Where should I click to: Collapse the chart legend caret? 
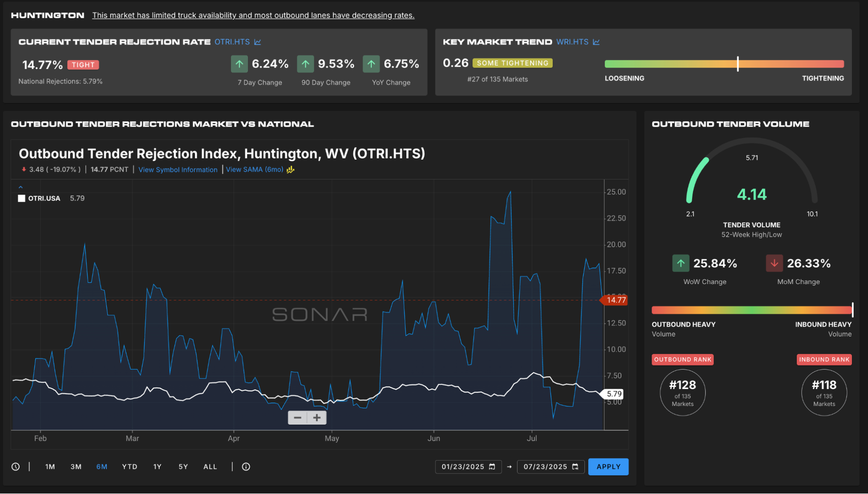coord(20,187)
